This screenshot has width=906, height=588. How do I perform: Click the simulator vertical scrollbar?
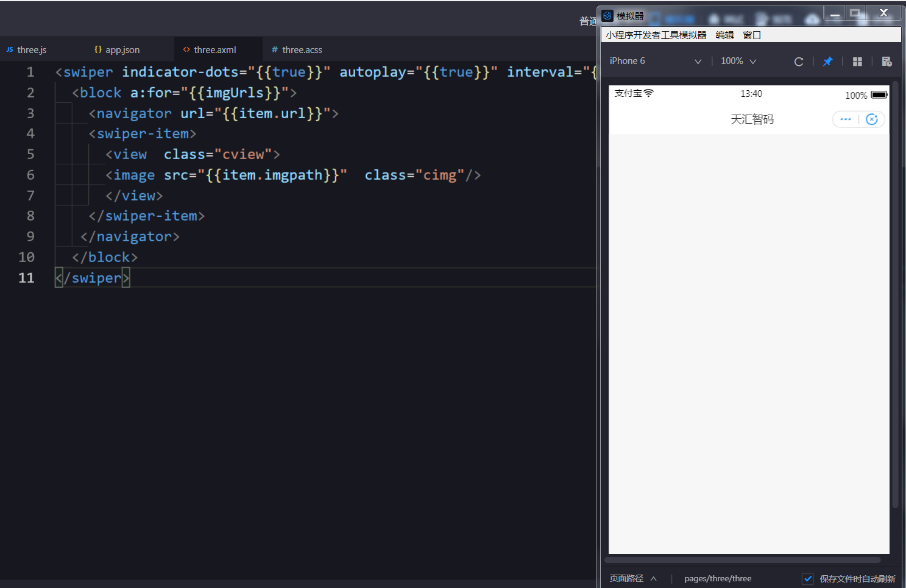point(895,294)
